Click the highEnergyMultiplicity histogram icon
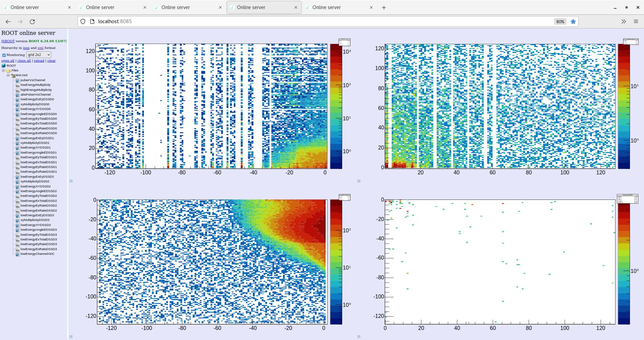The height and width of the screenshot is (340, 644). point(17,90)
